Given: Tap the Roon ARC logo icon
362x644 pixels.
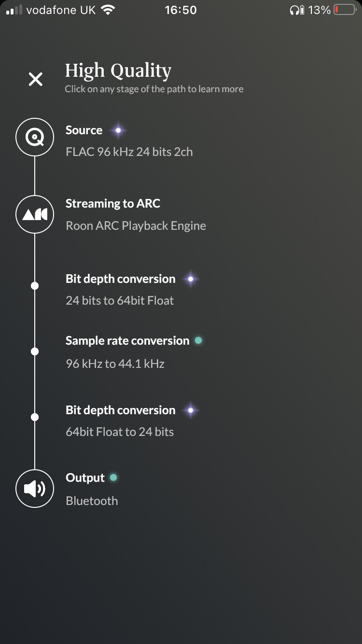Looking at the screenshot, I should [35, 214].
